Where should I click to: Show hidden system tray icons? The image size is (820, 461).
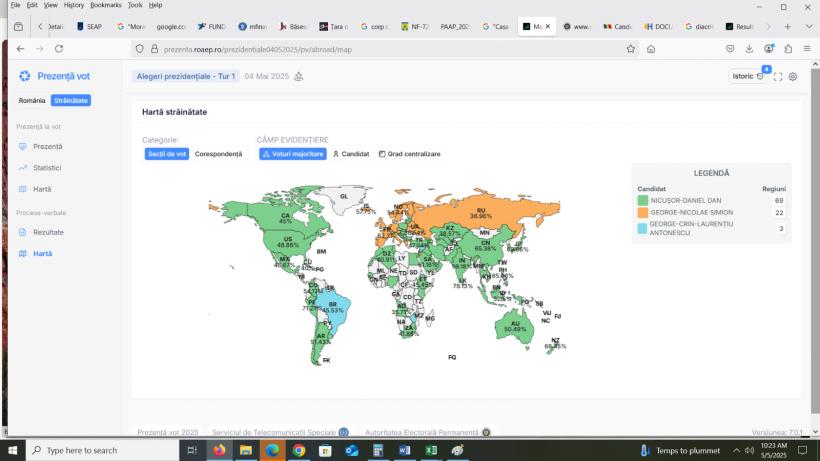[x=736, y=450]
